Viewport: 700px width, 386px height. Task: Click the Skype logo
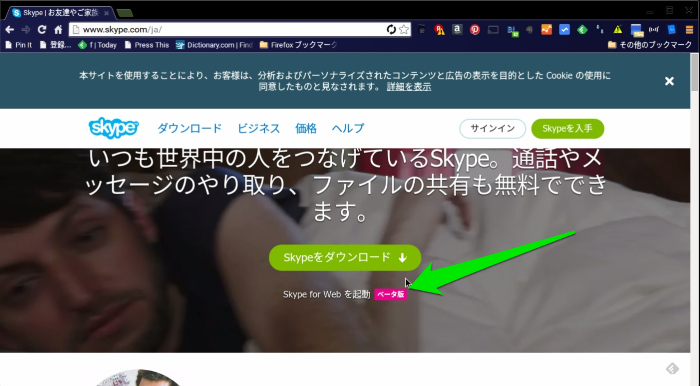(x=114, y=128)
